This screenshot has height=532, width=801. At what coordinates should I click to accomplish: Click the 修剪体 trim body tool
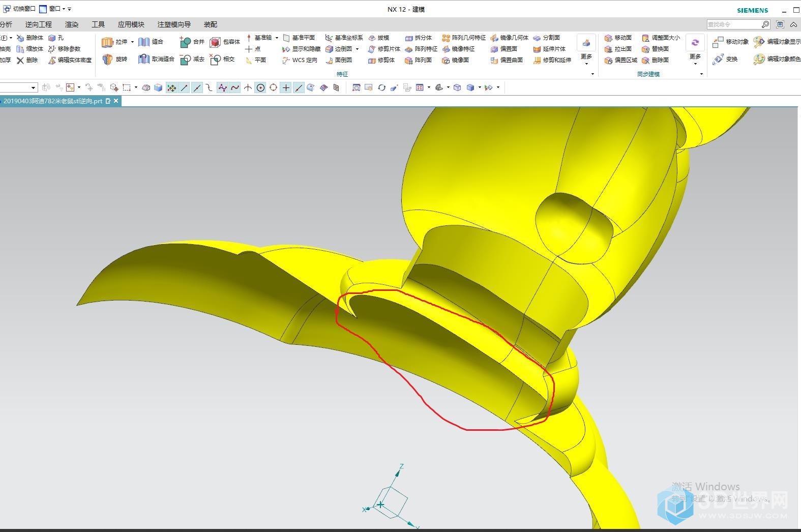pos(381,60)
